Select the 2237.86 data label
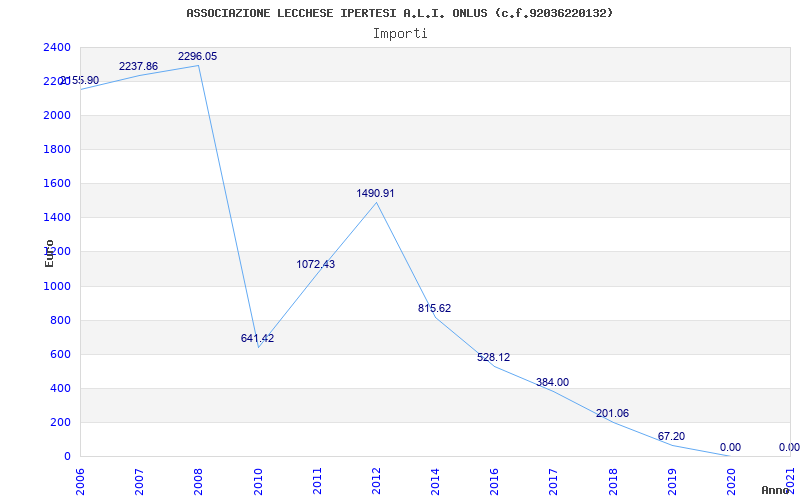The width and height of the screenshot is (800, 500). point(138,66)
